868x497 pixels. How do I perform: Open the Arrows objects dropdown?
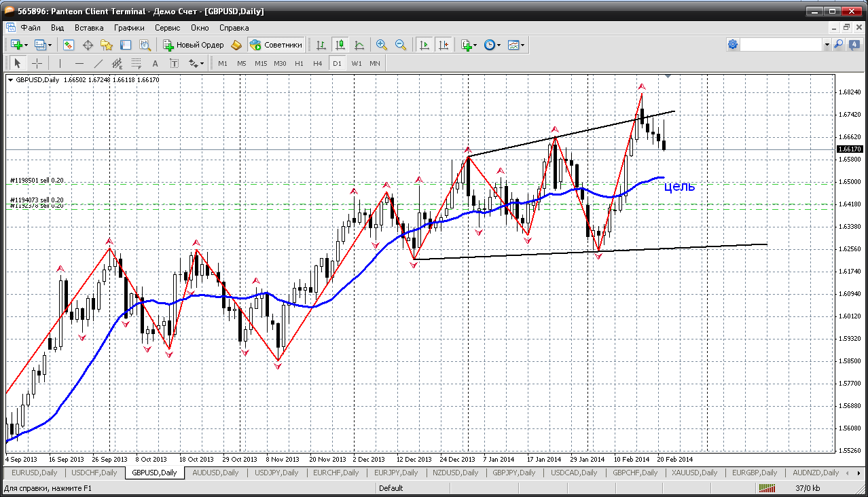point(196,63)
